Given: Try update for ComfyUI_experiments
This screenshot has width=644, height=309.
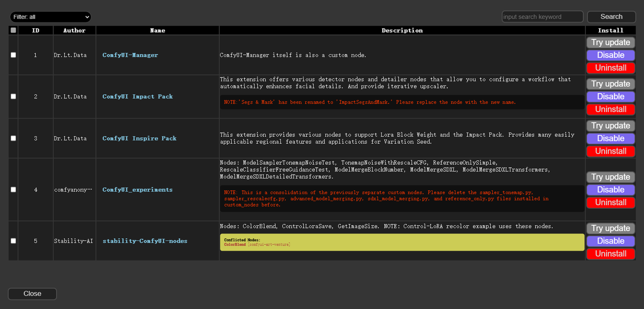Looking at the screenshot, I should [x=610, y=177].
